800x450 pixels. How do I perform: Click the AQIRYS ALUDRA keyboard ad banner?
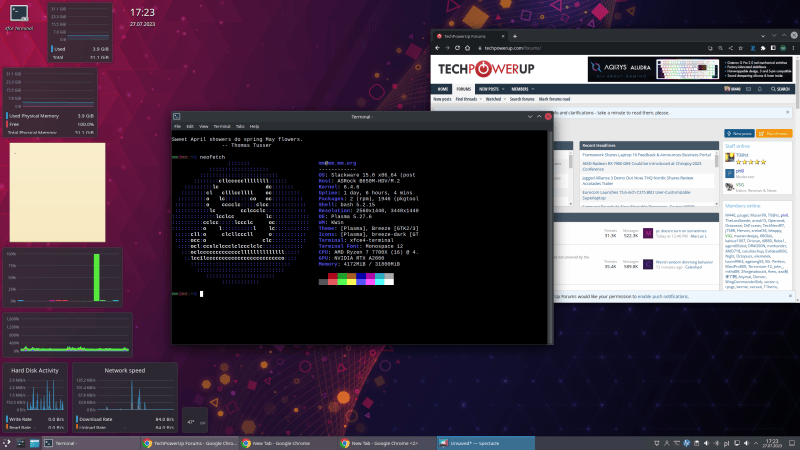(x=690, y=69)
